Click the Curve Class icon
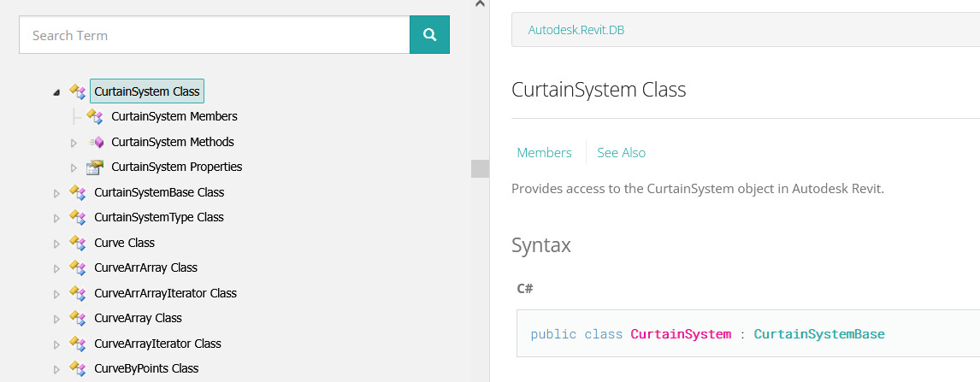 point(78,242)
